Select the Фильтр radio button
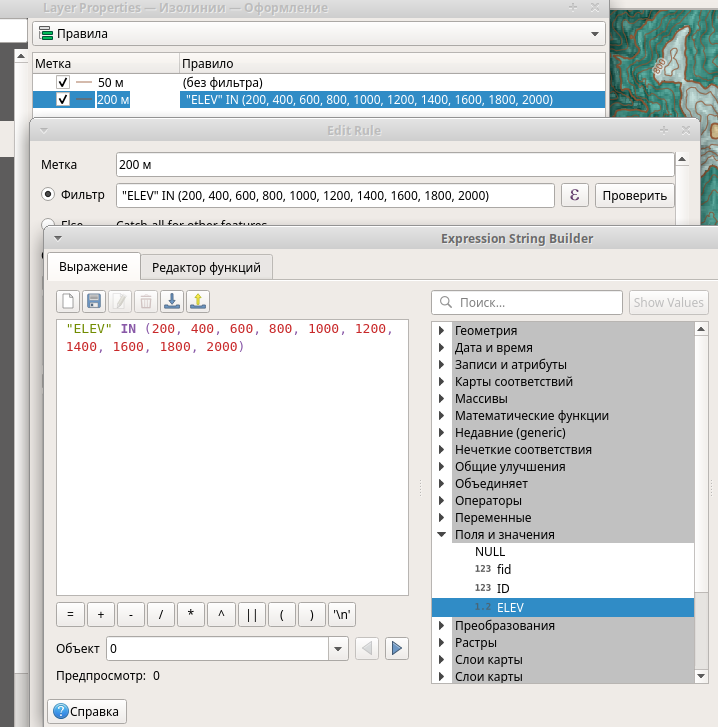718x727 pixels. pos(48,195)
